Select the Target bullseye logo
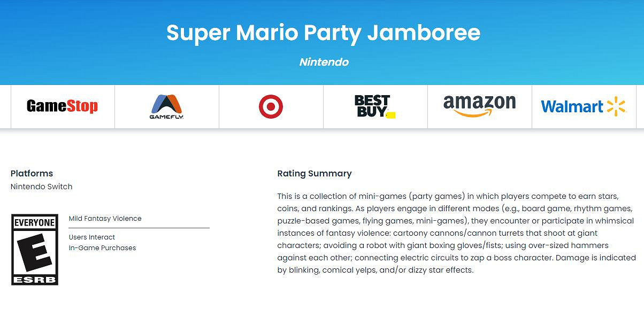The width and height of the screenshot is (644, 317). coord(271,106)
